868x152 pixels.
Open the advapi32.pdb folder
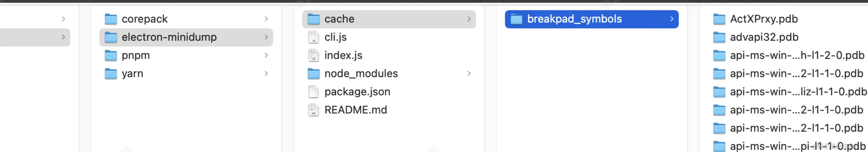click(x=756, y=37)
